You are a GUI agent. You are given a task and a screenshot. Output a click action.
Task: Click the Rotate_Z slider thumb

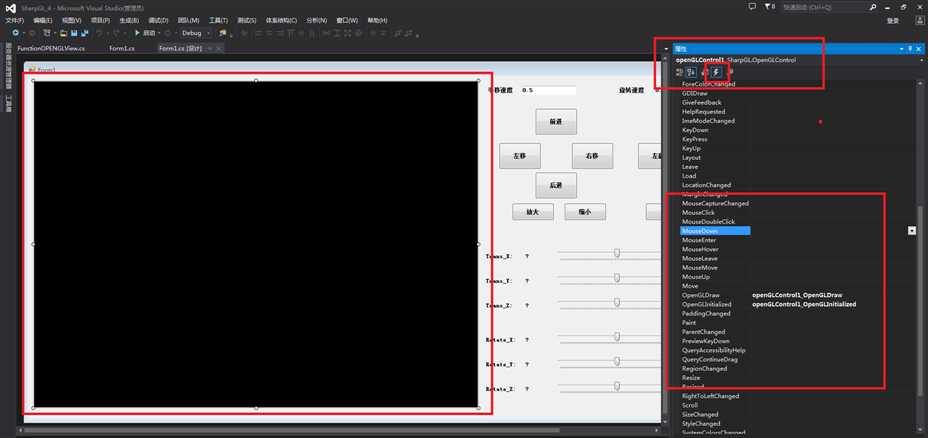617,386
